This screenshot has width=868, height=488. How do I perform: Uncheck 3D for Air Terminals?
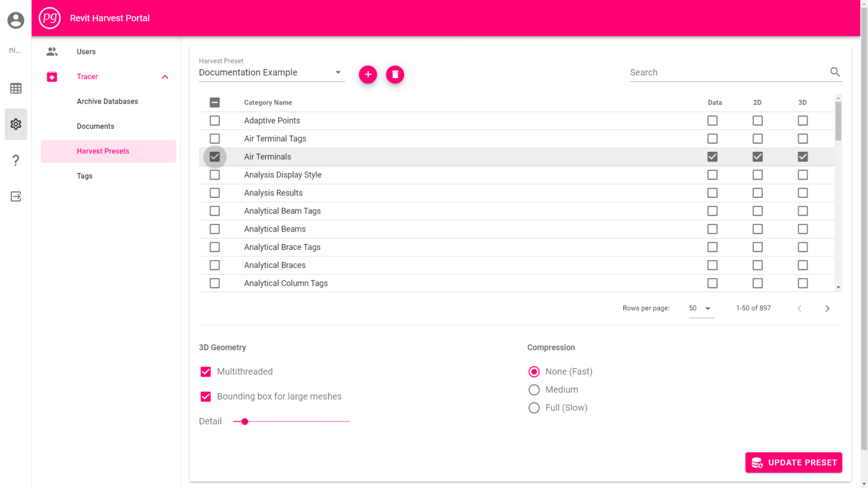click(803, 156)
